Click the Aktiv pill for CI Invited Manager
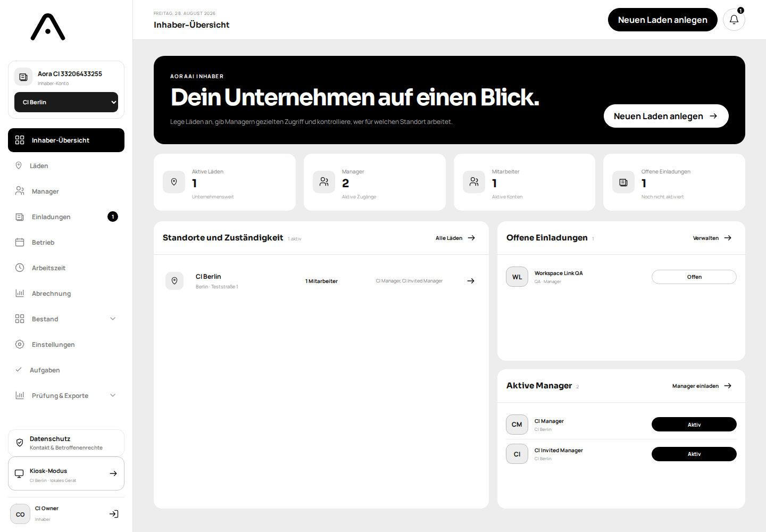Viewport: 766px width, 532px height. (x=694, y=454)
